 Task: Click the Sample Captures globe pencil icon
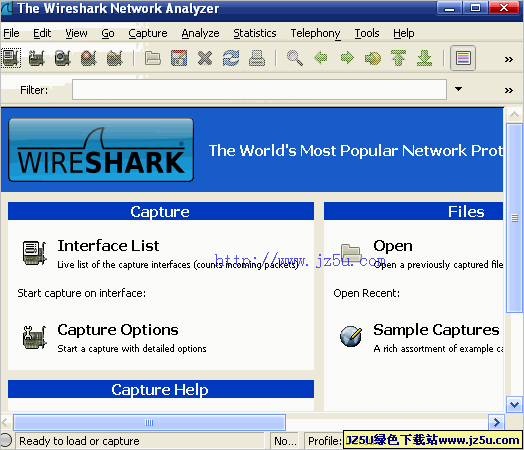pyautogui.click(x=351, y=336)
